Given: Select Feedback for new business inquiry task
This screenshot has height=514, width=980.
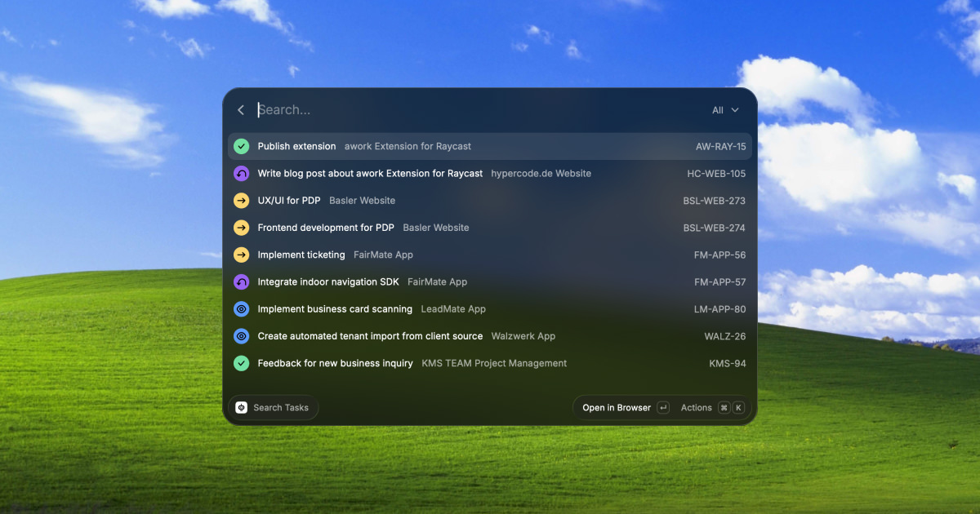Looking at the screenshot, I should tap(489, 363).
